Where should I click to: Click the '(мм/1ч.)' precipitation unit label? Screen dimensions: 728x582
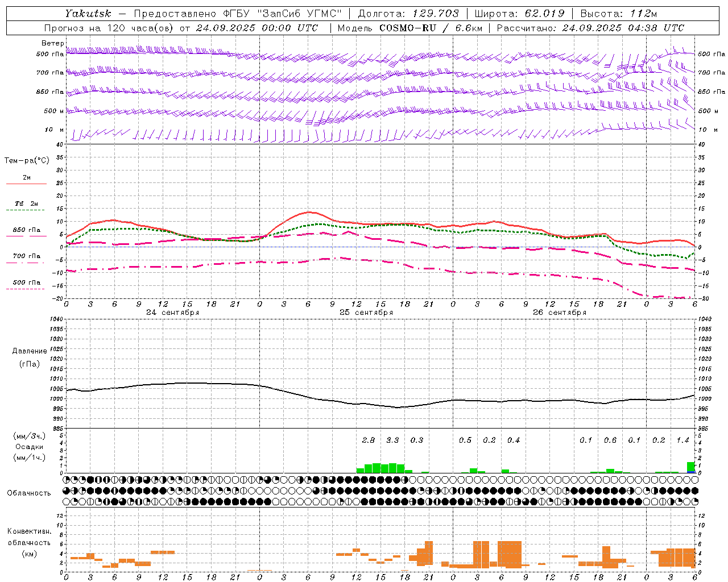(29, 458)
